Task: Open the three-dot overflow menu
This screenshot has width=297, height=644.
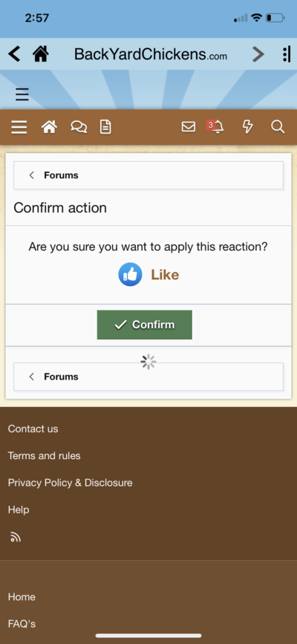Action: (x=287, y=53)
